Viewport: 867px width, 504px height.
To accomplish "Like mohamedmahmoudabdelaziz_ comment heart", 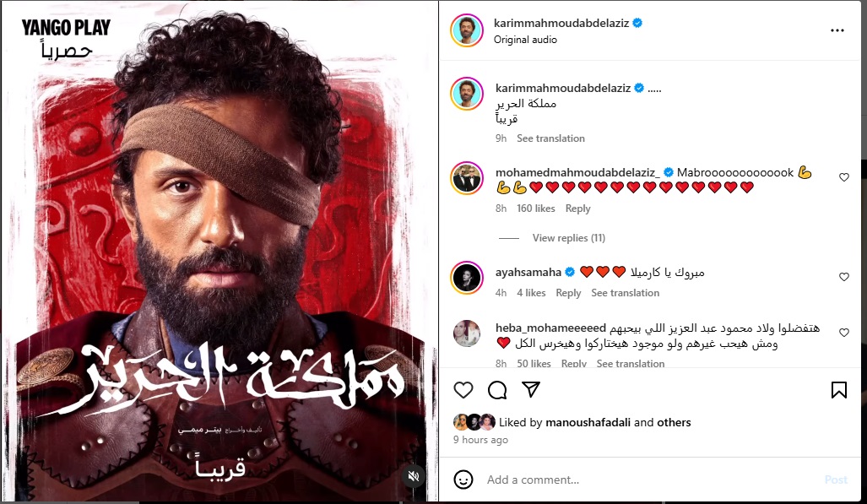I will [843, 177].
